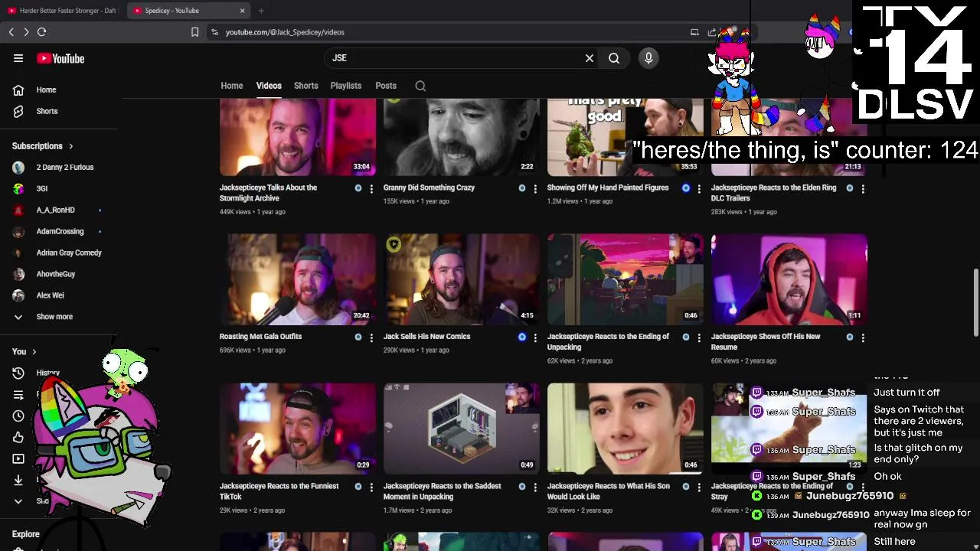Open options for Roasting Met Gala Outfits
The width and height of the screenshot is (980, 551).
371,337
